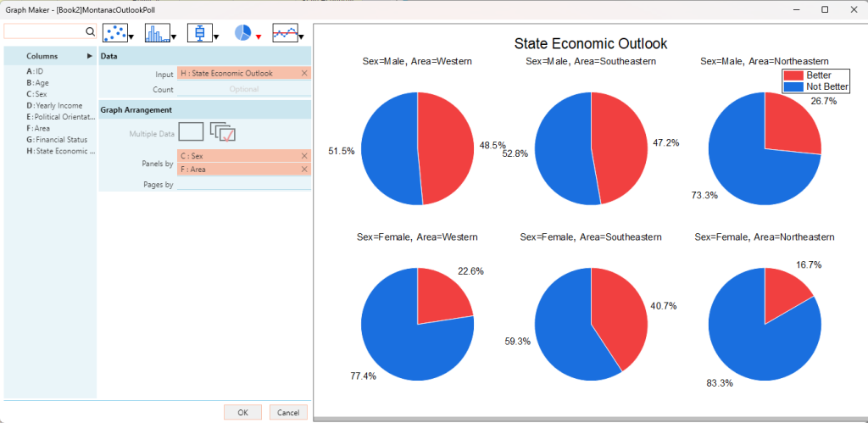Select column D: Yearly Income

click(58, 105)
